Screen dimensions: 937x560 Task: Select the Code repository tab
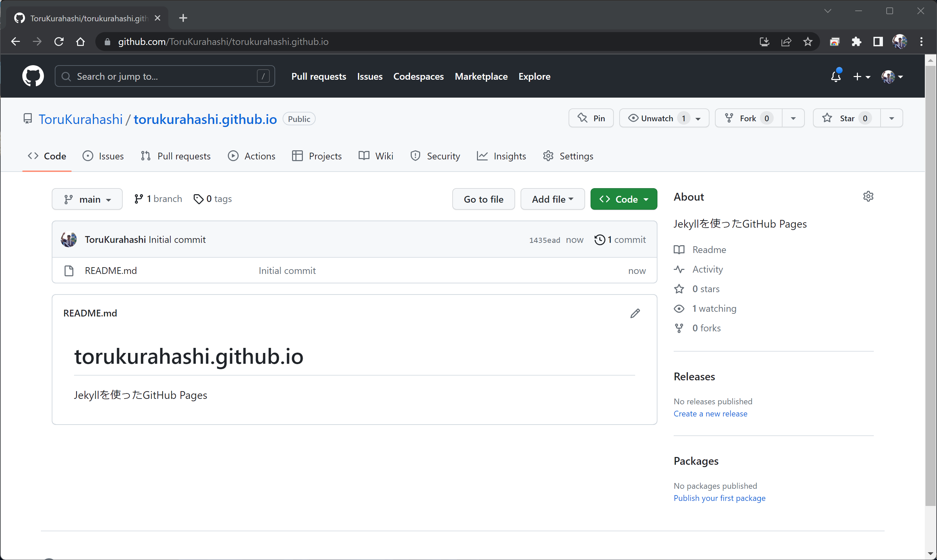click(47, 156)
